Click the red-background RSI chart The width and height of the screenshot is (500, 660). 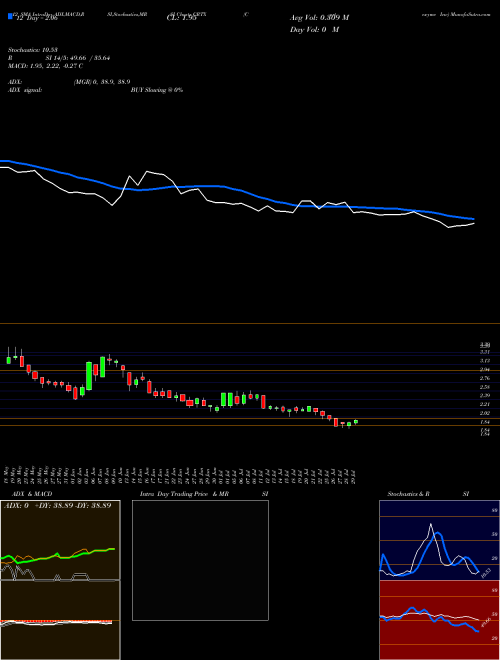pos(439,620)
